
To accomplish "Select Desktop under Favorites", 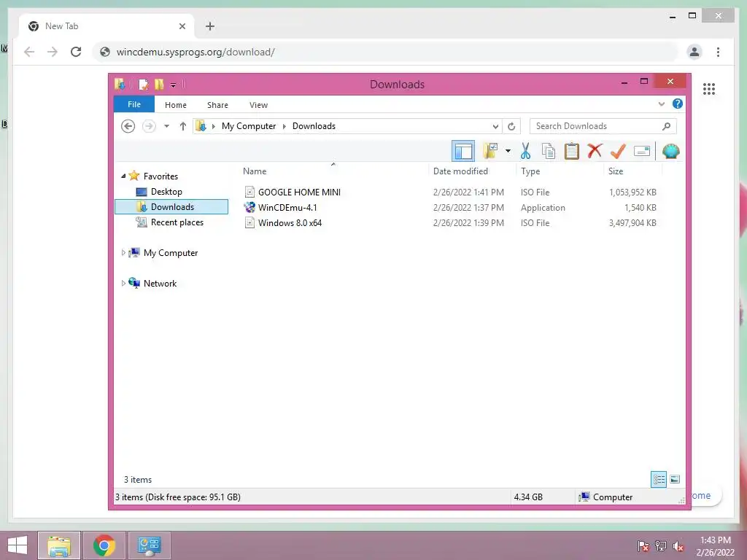I will click(x=166, y=192).
